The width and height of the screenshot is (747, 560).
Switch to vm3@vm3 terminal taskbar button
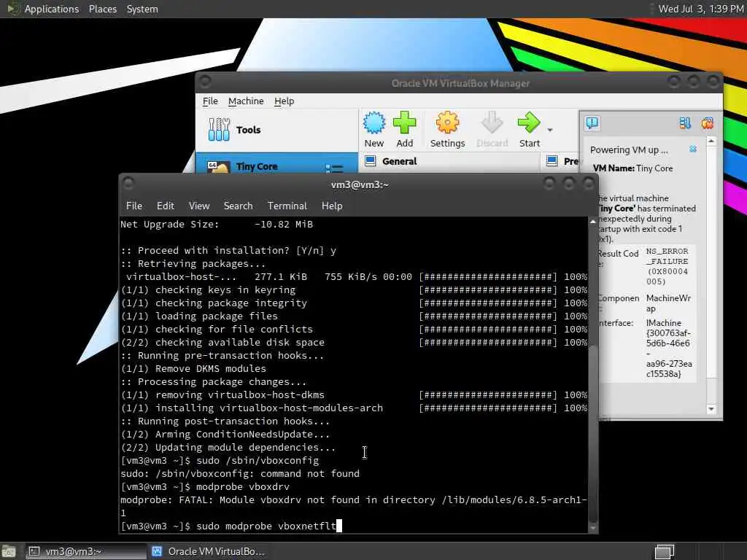(86, 551)
